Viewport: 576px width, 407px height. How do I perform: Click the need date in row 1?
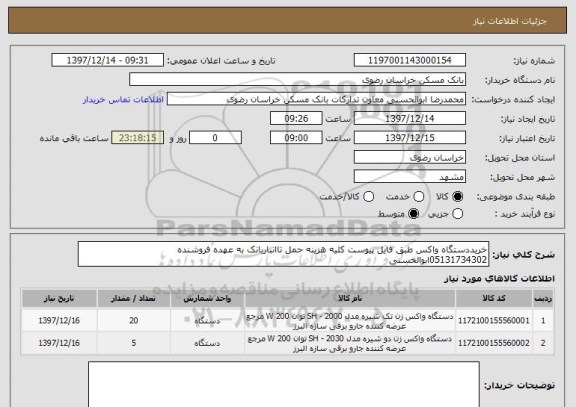tap(59, 321)
